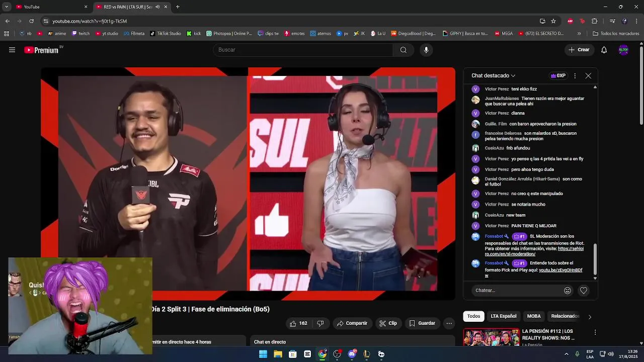Open the Chrome apps grid shortcut
This screenshot has width=644, height=362.
click(x=7, y=34)
